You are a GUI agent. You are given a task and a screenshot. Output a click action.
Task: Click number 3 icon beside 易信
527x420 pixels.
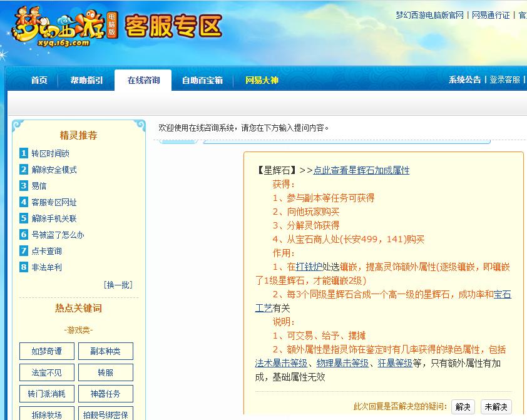tap(24, 185)
